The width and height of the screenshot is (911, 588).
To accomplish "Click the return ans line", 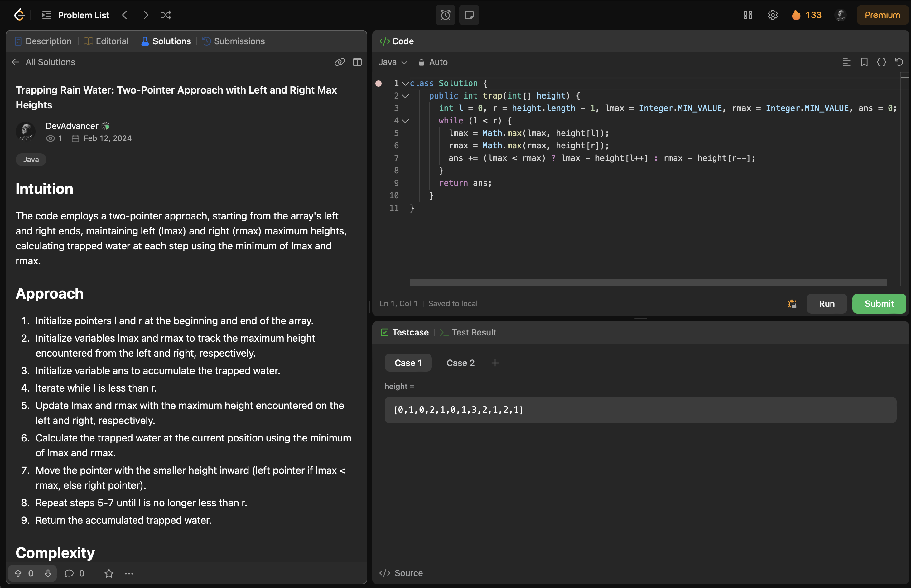I will tap(465, 183).
